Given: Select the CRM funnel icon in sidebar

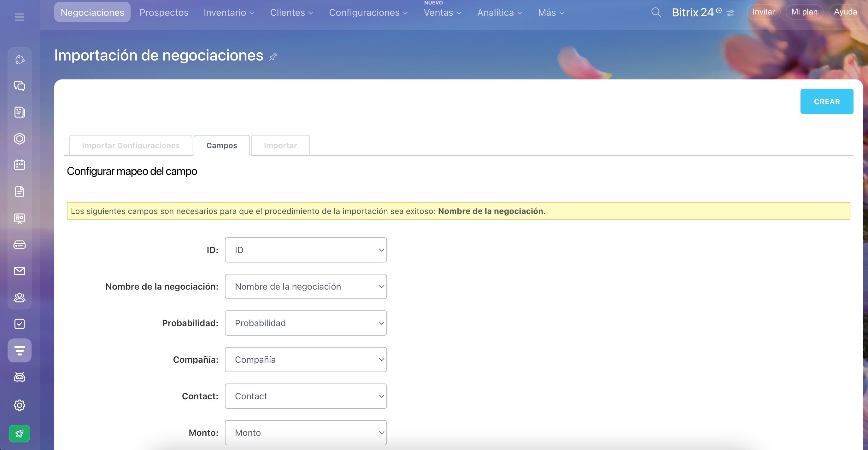Looking at the screenshot, I should coord(20,350).
